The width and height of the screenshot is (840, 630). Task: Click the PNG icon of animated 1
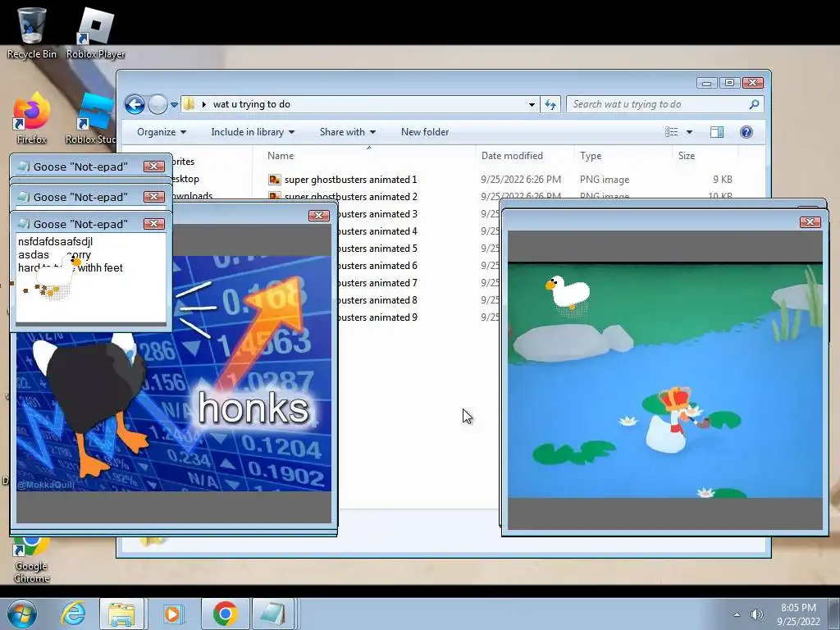click(275, 180)
